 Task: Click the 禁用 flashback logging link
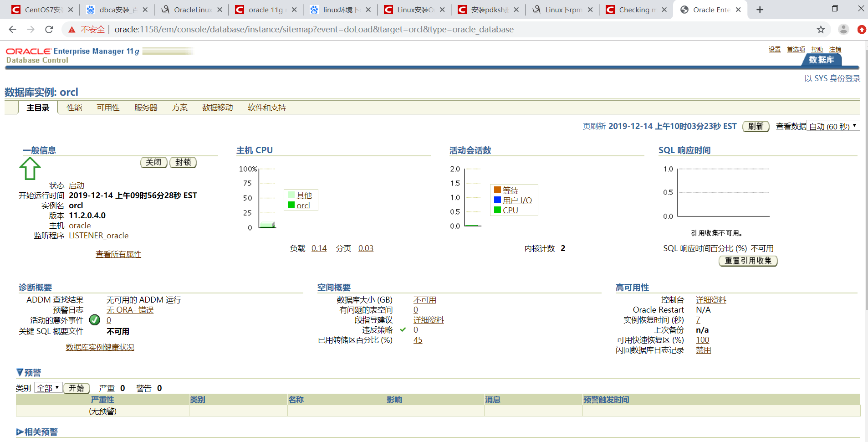pos(703,350)
